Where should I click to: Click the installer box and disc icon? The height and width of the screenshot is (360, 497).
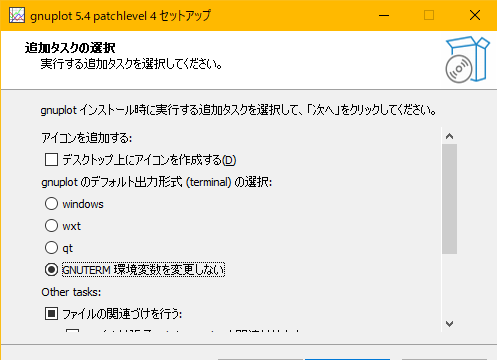click(x=467, y=60)
